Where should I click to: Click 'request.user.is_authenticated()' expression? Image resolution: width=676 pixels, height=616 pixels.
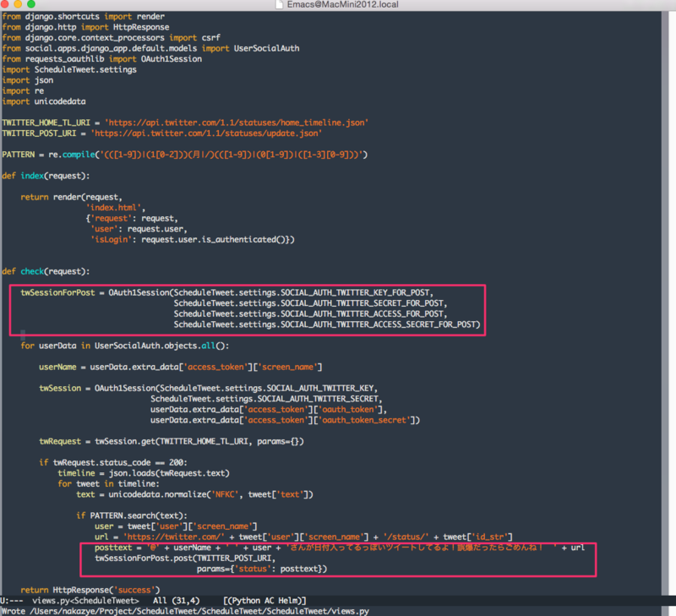(x=215, y=239)
